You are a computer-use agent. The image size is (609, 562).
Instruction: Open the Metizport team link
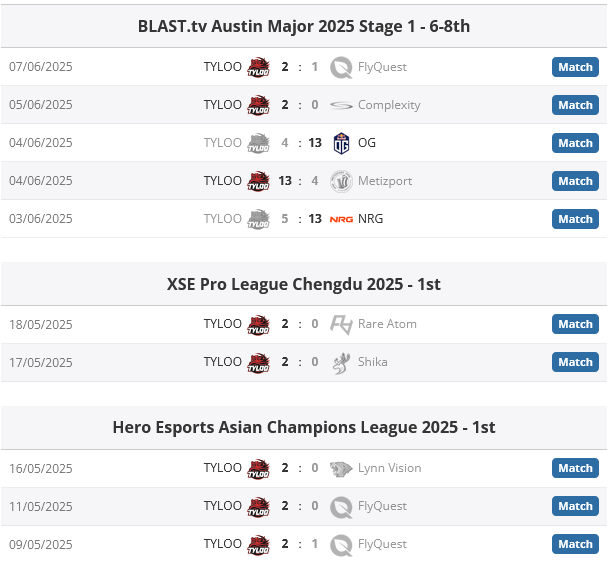pyautogui.click(x=385, y=181)
